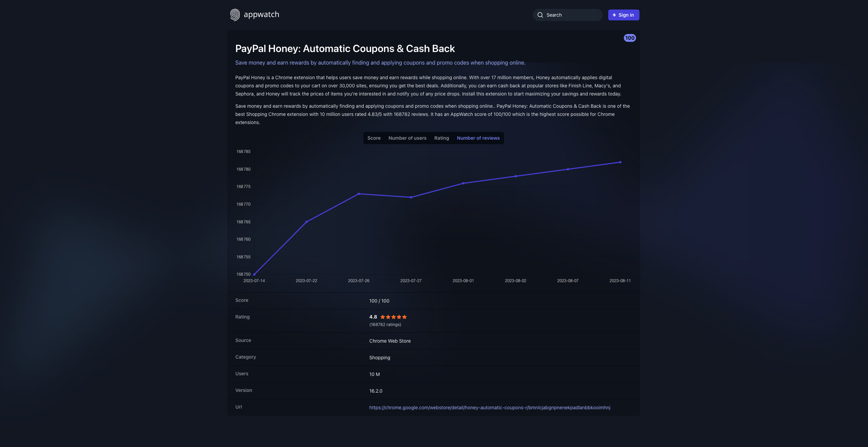Click the 100 score badge
The height and width of the screenshot is (447, 868).
click(x=630, y=38)
